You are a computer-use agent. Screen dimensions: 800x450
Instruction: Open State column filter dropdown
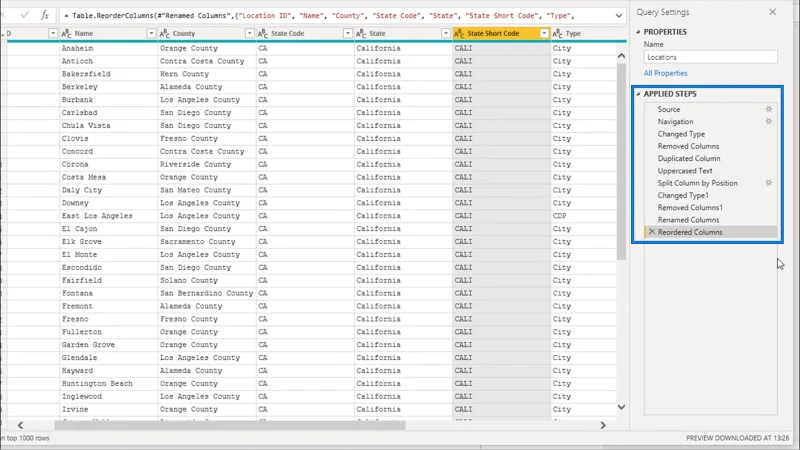(x=445, y=33)
